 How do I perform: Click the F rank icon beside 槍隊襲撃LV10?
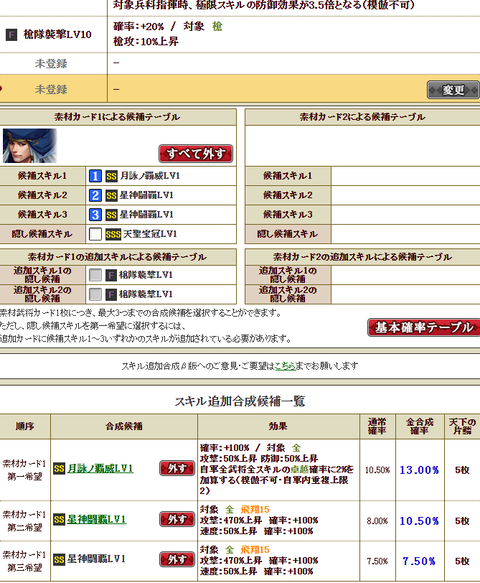coord(12,35)
